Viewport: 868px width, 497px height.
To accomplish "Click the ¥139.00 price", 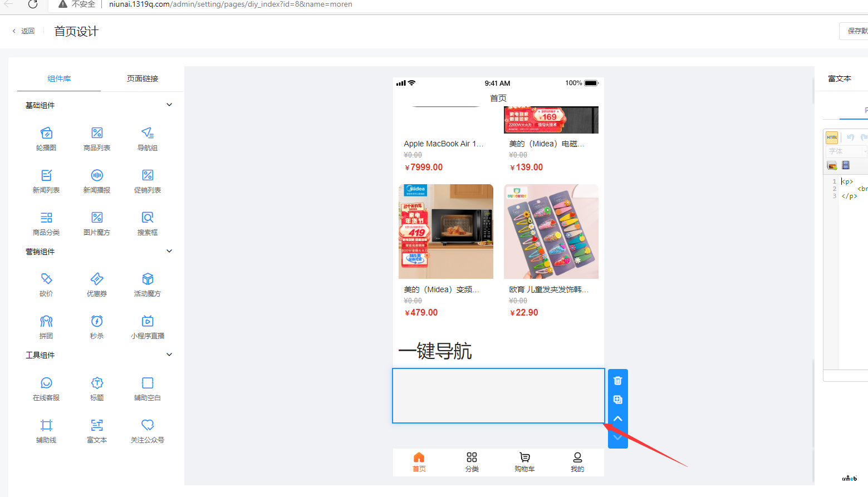I will 526,167.
